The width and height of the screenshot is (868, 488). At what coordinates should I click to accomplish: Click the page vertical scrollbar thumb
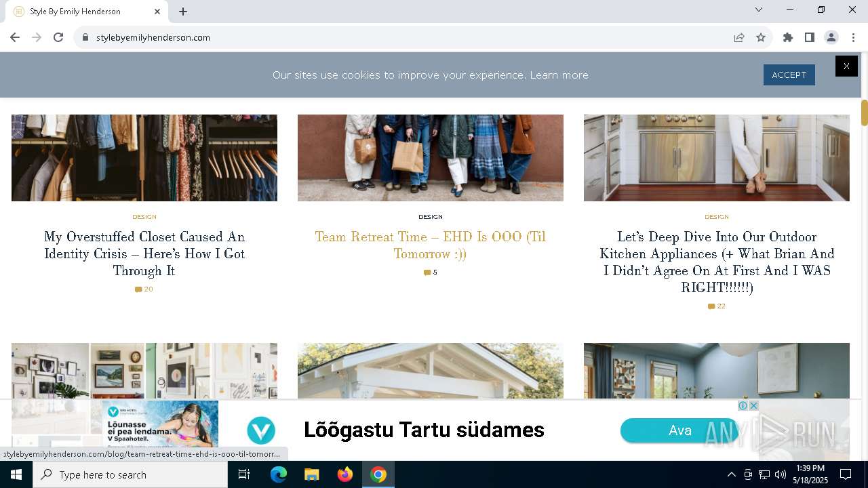865,113
